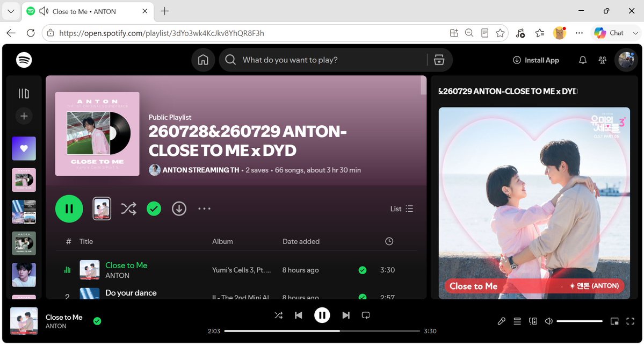Open the now playing thumbnail at bottom left
The height and width of the screenshot is (345, 644).
tap(24, 321)
